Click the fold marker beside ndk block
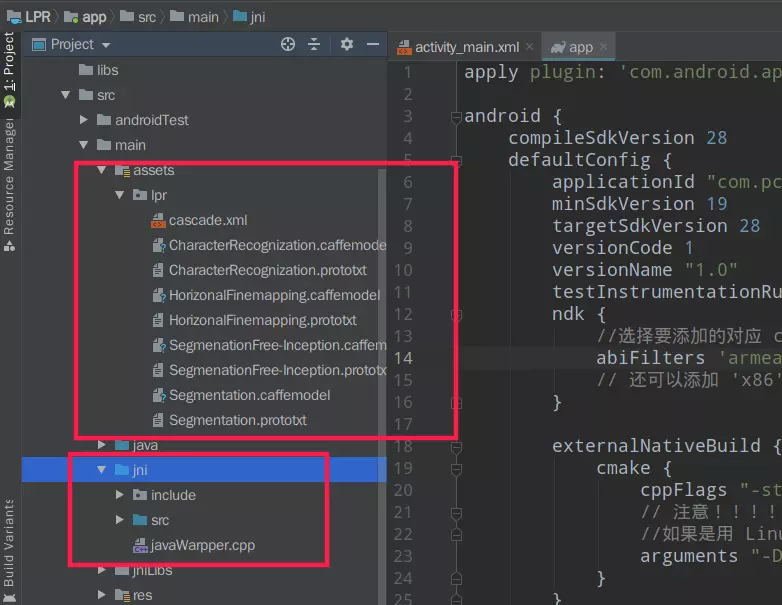 457,314
